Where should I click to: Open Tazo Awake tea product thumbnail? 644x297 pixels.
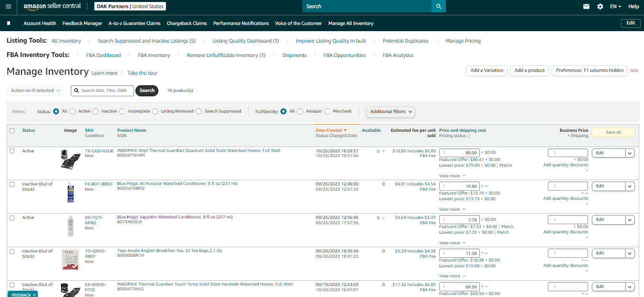point(70,259)
